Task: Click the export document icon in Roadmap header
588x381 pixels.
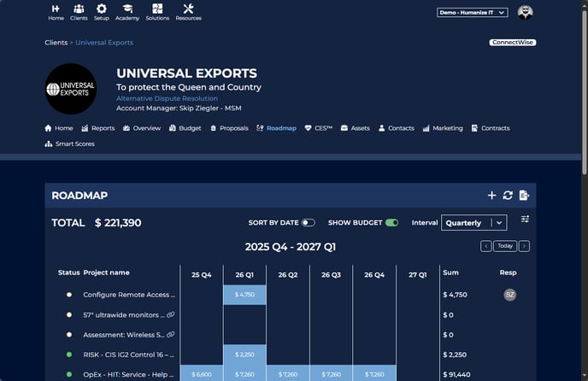Action: (x=524, y=196)
